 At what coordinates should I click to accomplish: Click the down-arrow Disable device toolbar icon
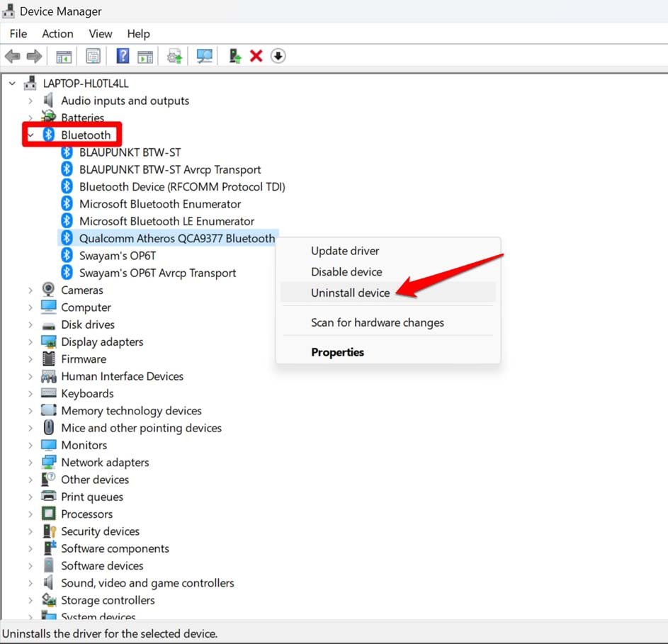278,56
